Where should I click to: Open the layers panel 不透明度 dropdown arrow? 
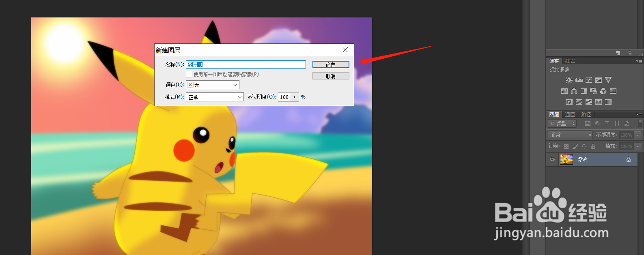(638, 135)
